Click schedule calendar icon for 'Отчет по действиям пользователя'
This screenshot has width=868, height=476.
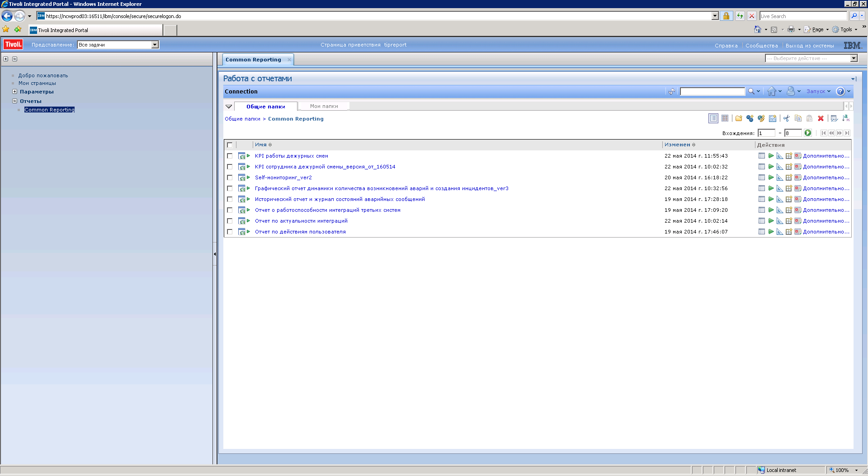point(798,232)
